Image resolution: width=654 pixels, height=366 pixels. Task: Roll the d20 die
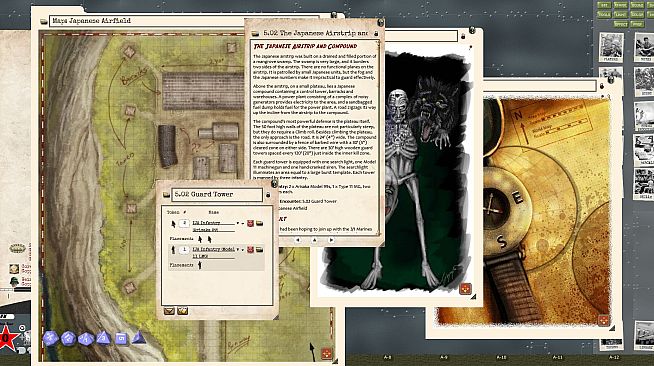[x=50, y=338]
